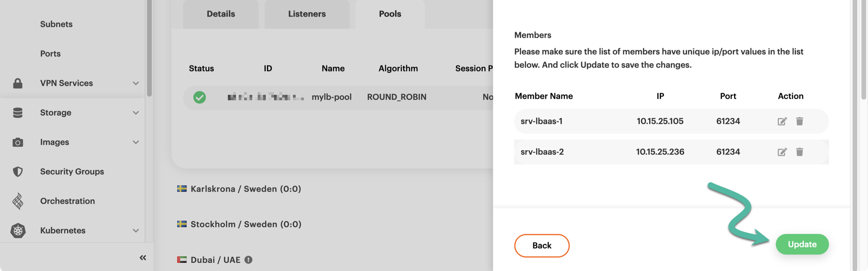Viewport: 868px width, 271px height.
Task: Click the green status checkmark for mylb-pool
Action: 199,97
